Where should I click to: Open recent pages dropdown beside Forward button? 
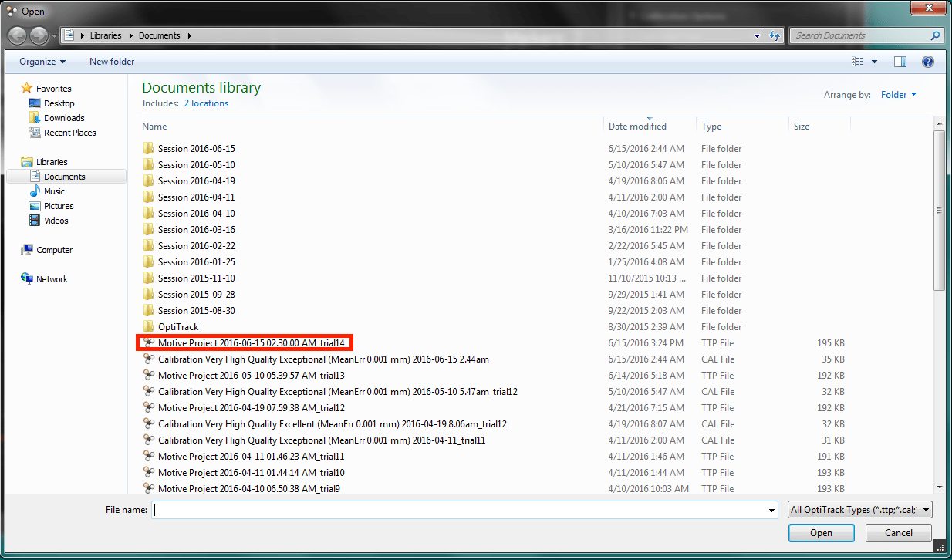[54, 35]
